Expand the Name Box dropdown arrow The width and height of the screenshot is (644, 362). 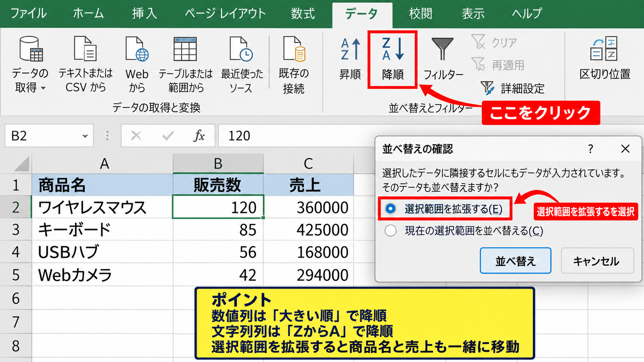[85, 136]
